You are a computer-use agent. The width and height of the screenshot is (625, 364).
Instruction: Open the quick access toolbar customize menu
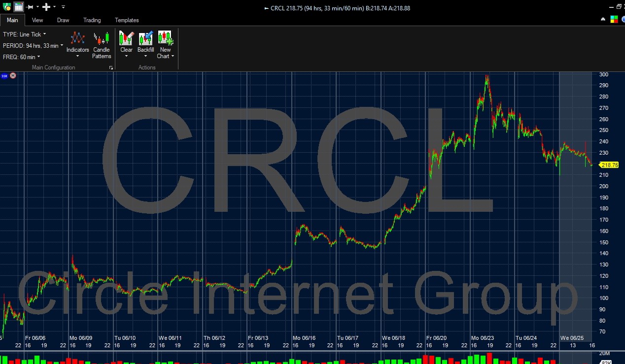(x=63, y=7)
